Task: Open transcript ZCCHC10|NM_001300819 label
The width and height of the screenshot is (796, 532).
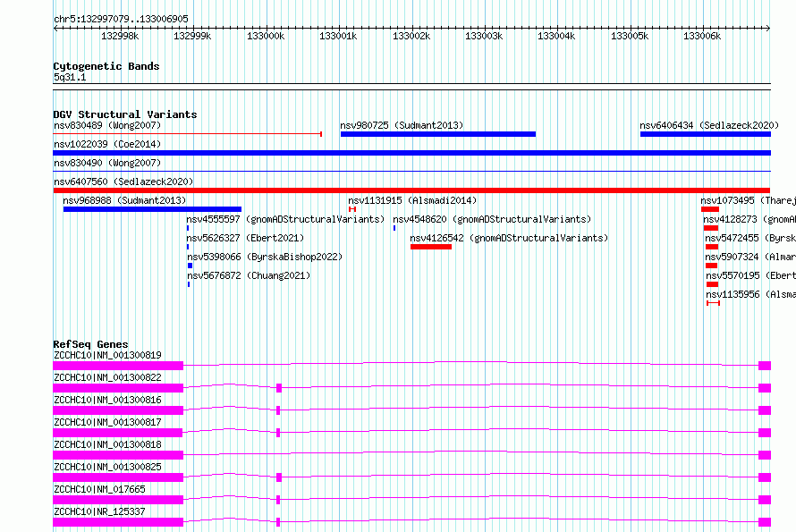Action: pyautogui.click(x=107, y=355)
